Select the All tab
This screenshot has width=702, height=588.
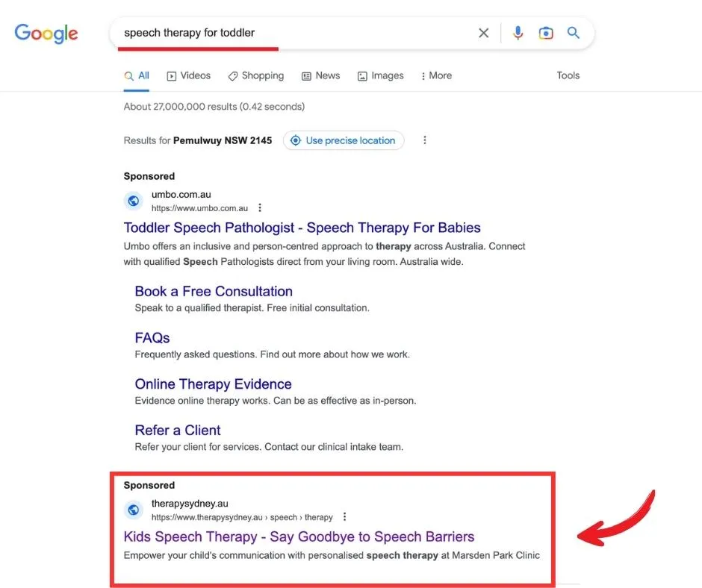point(137,75)
